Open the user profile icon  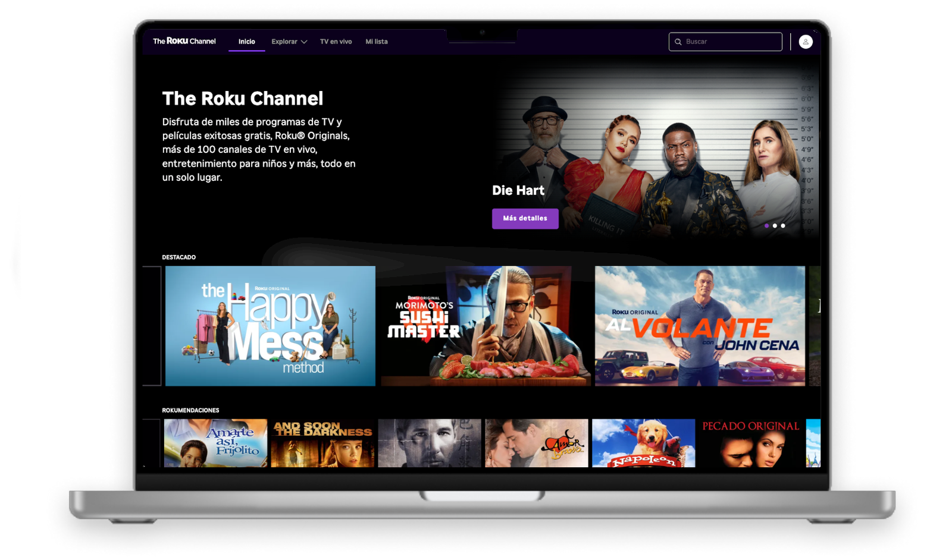point(805,42)
